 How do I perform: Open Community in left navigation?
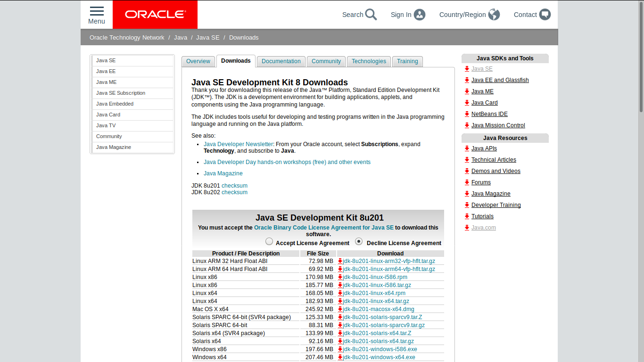[133, 136]
